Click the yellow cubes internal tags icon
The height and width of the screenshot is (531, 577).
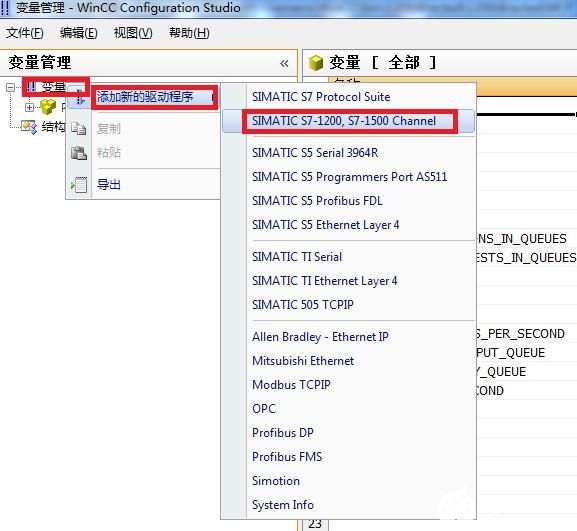coord(48,107)
